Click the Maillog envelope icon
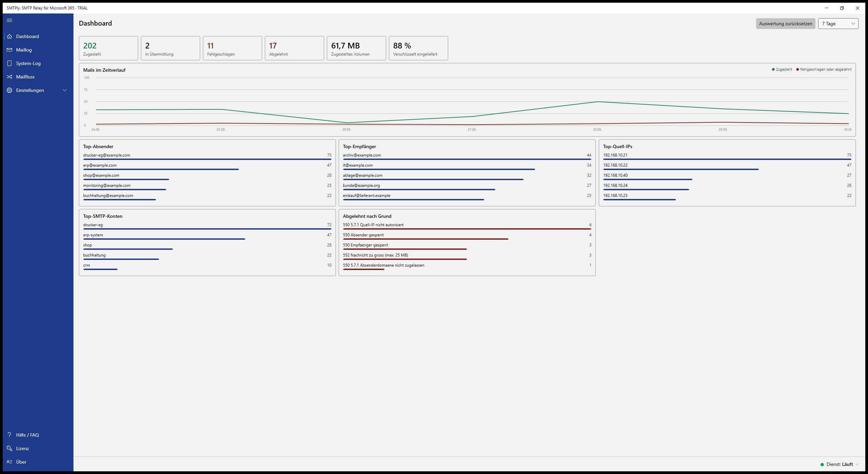The height and width of the screenshot is (474, 868). tap(9, 50)
